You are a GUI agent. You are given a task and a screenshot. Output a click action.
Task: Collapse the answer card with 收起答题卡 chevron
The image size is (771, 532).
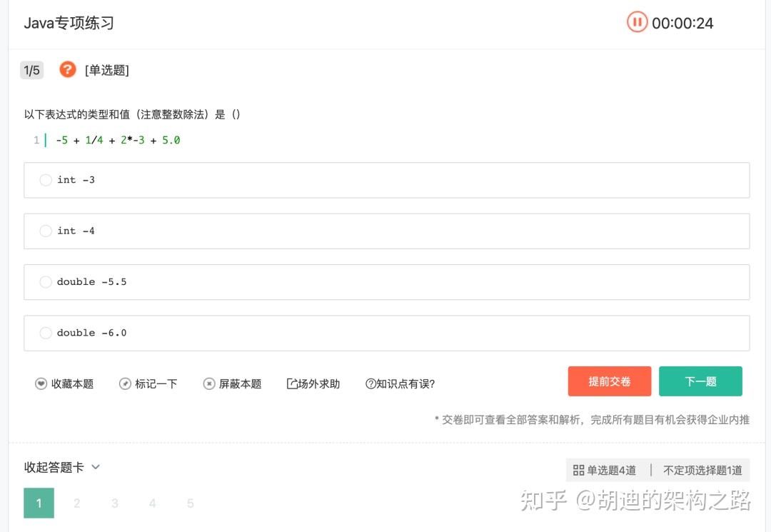tap(61, 467)
